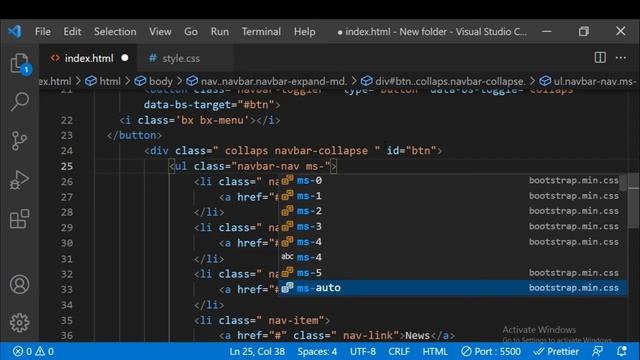The height and width of the screenshot is (360, 640).
Task: Open the Edit menu
Action: pyautogui.click(x=72, y=31)
